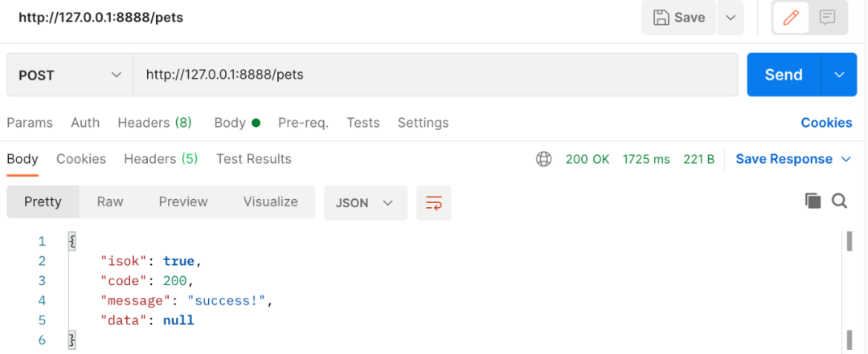Viewport: 868px width, 354px height.
Task: Expand the Save Response dropdown
Action: [793, 159]
